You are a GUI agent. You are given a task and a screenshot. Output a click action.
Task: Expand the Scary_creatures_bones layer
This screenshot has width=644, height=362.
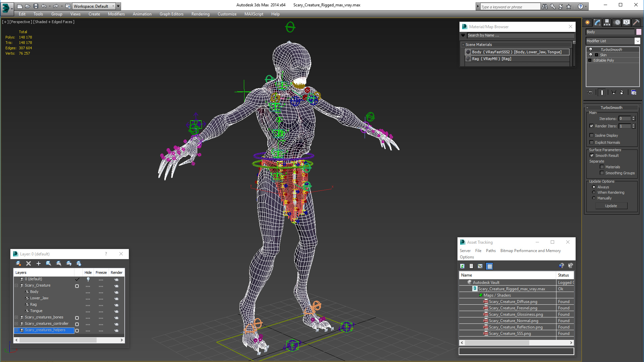pos(16,317)
